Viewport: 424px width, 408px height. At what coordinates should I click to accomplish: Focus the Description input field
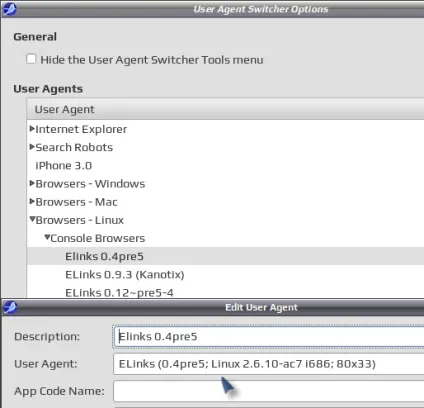click(269, 337)
